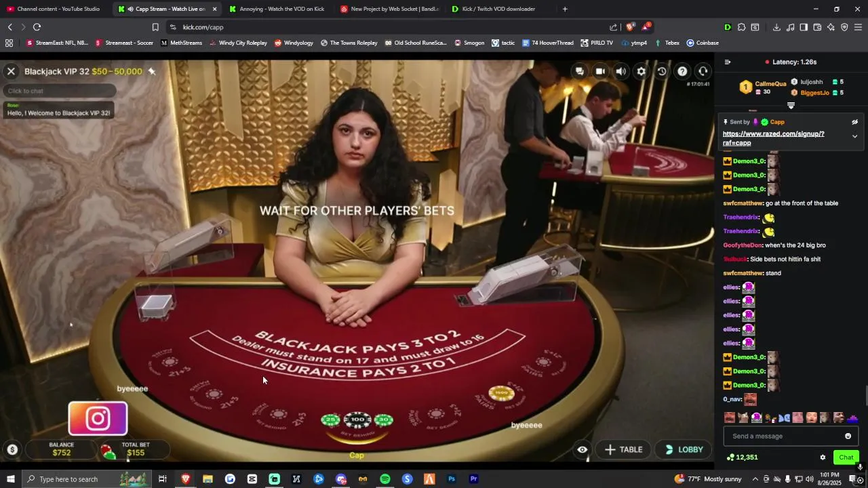The width and height of the screenshot is (868, 488).
Task: Switch to Annoying Watch the VOD tab
Action: (277, 9)
